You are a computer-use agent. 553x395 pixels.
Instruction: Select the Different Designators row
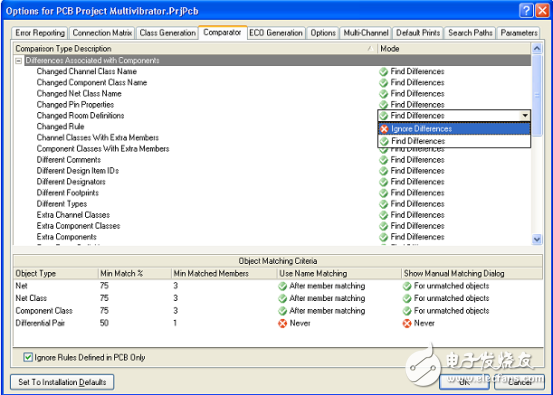[x=272, y=182]
